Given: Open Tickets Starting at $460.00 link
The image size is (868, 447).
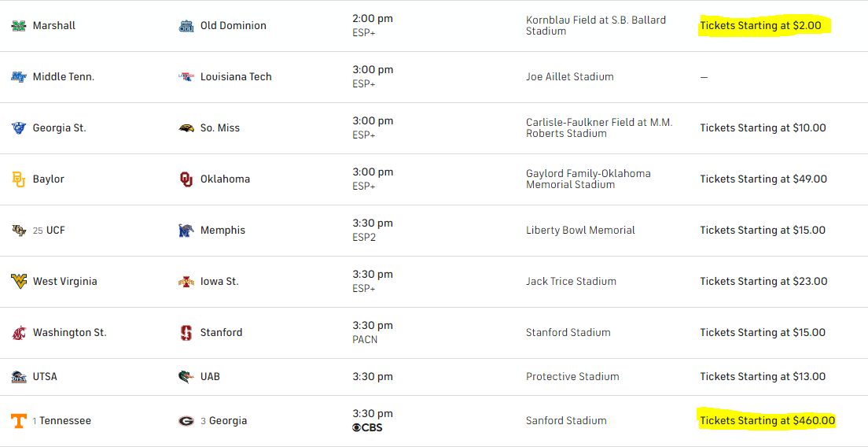Looking at the screenshot, I should tap(767, 421).
